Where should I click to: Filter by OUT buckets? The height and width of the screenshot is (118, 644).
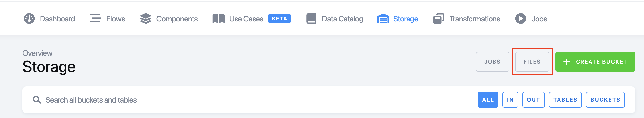pos(533,100)
